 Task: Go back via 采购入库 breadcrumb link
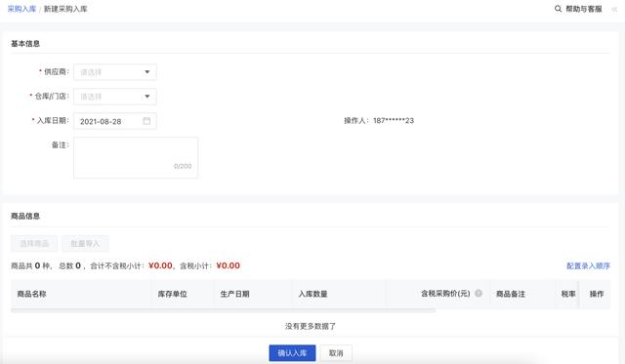[x=21, y=9]
